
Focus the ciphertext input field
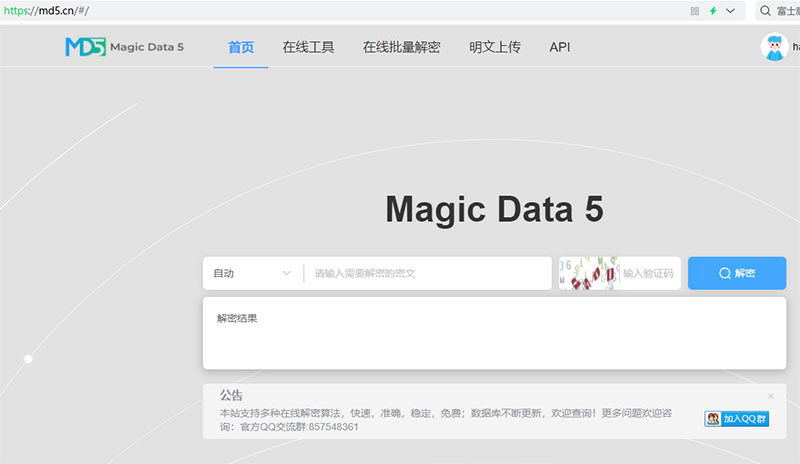[428, 273]
